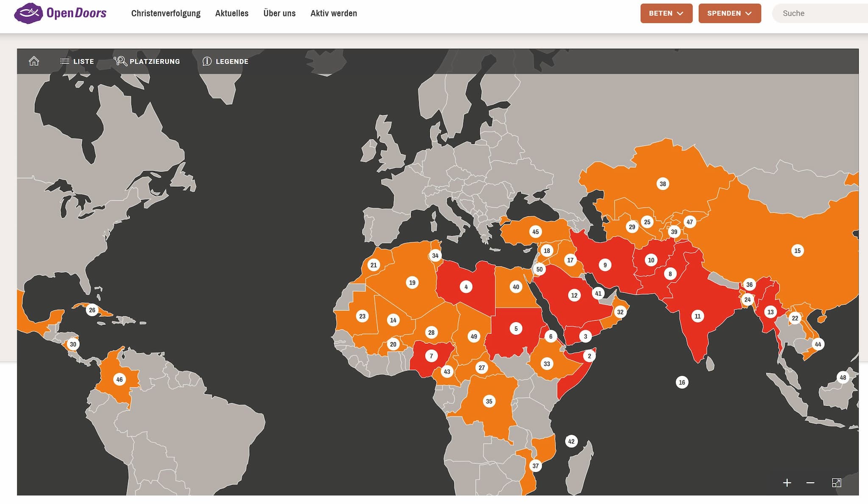Image resolution: width=868 pixels, height=504 pixels.
Task: Select map marker 23 on Mauritania
Action: click(362, 316)
